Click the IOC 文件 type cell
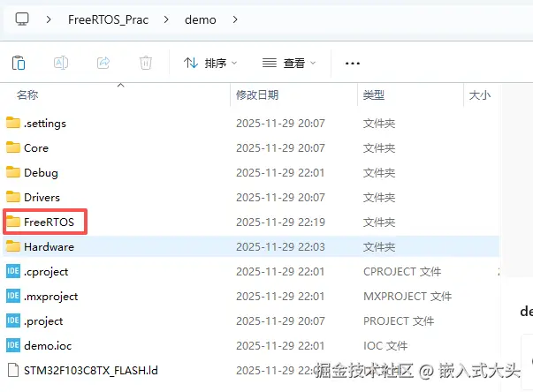Viewport: 533px width, 392px height. pyautogui.click(x=385, y=346)
